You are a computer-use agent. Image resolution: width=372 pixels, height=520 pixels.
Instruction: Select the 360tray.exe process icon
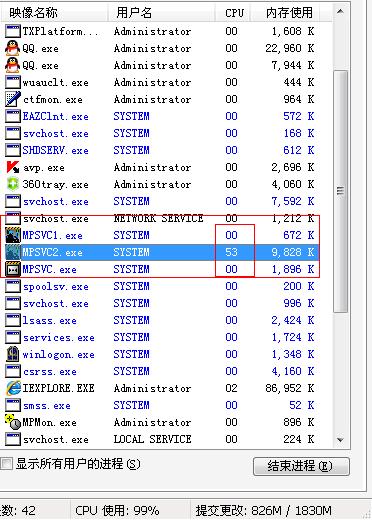tap(13, 184)
